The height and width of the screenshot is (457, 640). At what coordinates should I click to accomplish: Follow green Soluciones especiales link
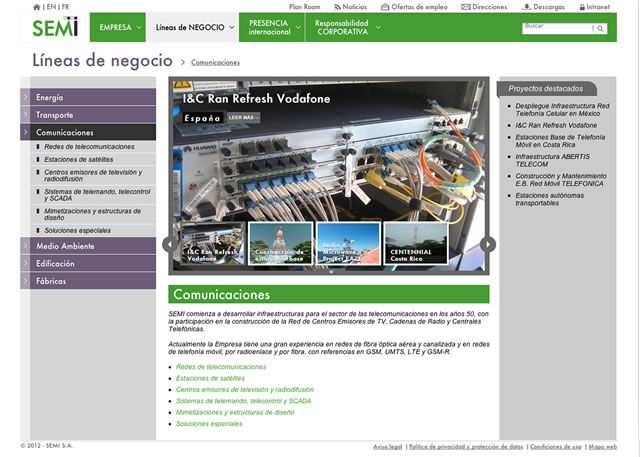[209, 424]
